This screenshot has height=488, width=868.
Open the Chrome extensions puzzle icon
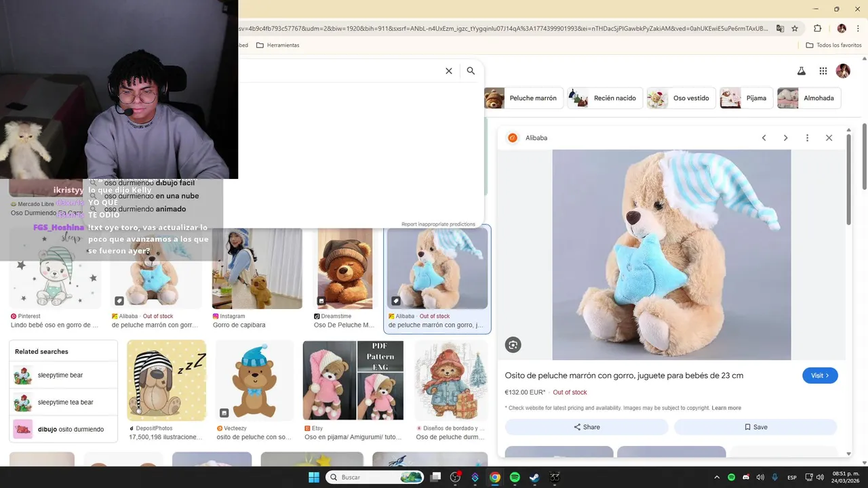[x=817, y=28]
